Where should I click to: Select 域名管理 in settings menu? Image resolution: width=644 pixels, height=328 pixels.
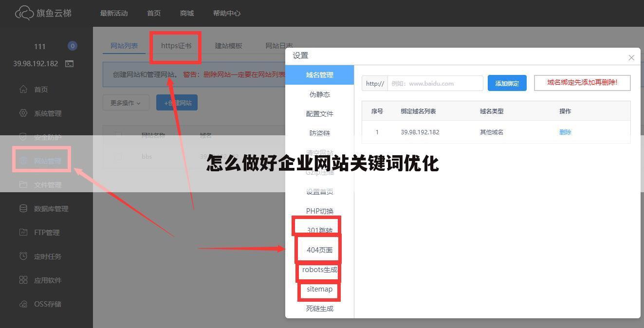[319, 75]
